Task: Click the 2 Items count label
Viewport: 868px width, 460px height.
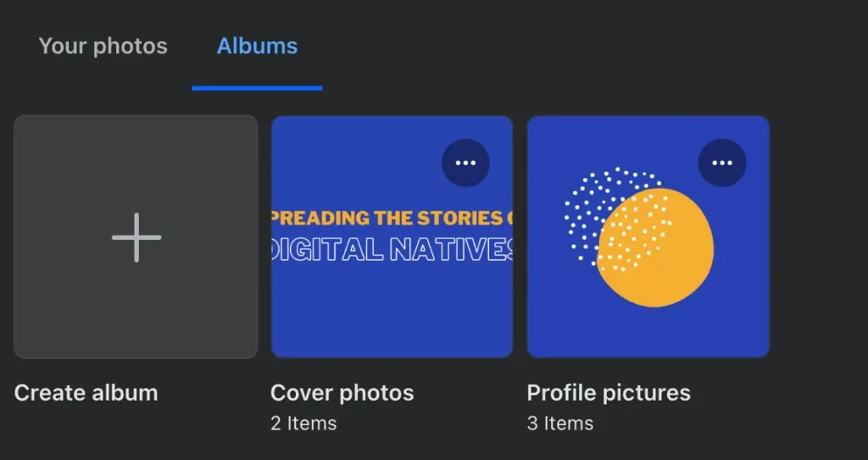Action: [303, 423]
